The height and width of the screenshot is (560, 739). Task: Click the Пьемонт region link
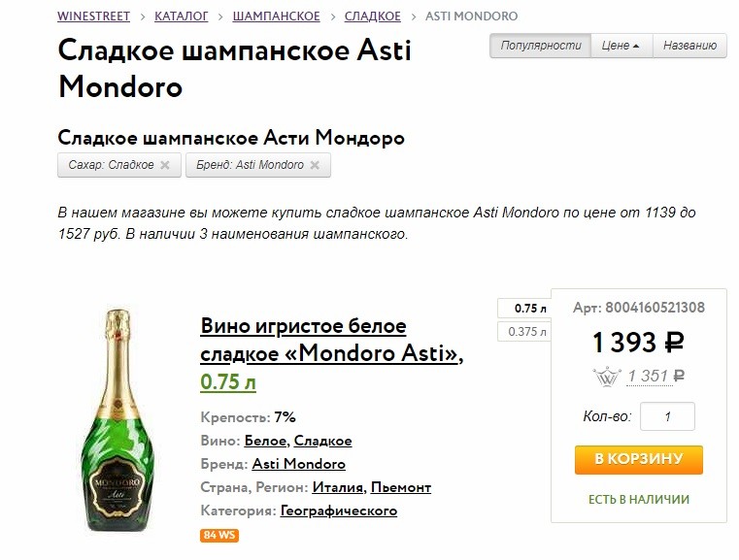(401, 487)
